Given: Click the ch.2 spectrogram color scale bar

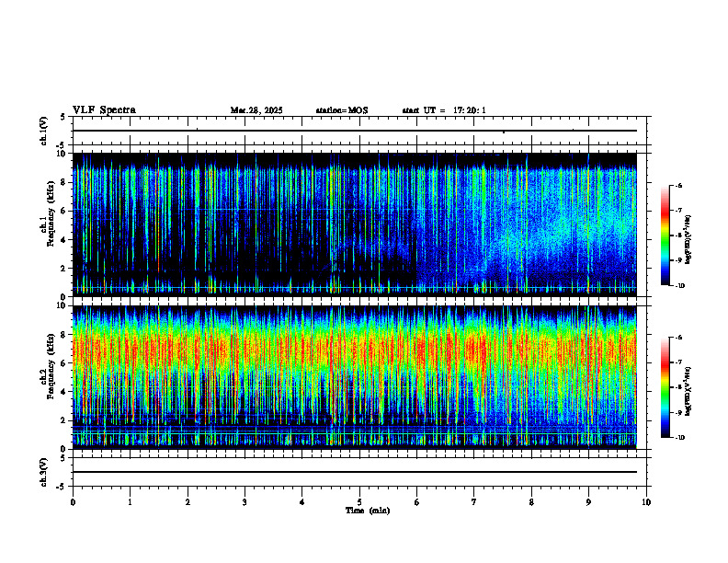Looking at the screenshot, I should pos(665,387).
